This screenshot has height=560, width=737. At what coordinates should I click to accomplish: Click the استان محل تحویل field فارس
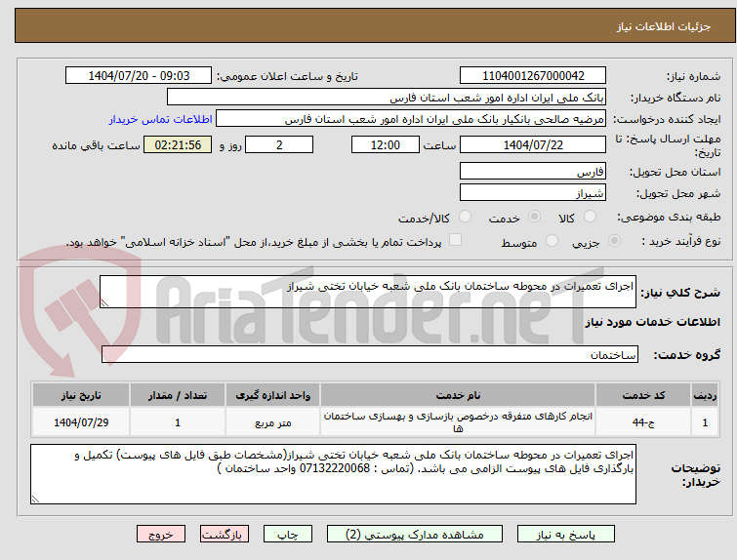533,171
